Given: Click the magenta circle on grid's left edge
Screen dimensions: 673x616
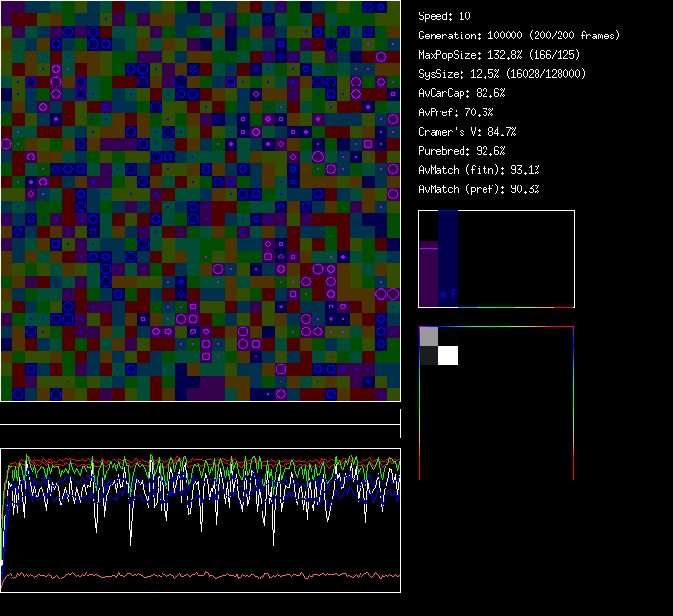Looking at the screenshot, I should [x=6, y=144].
